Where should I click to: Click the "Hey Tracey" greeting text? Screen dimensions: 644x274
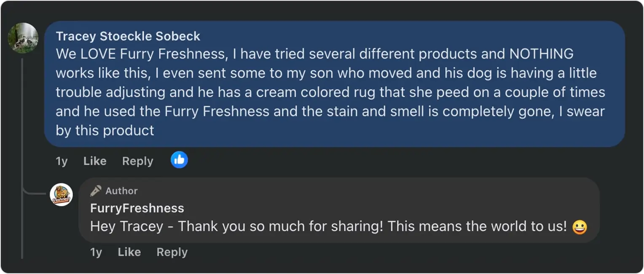click(126, 226)
